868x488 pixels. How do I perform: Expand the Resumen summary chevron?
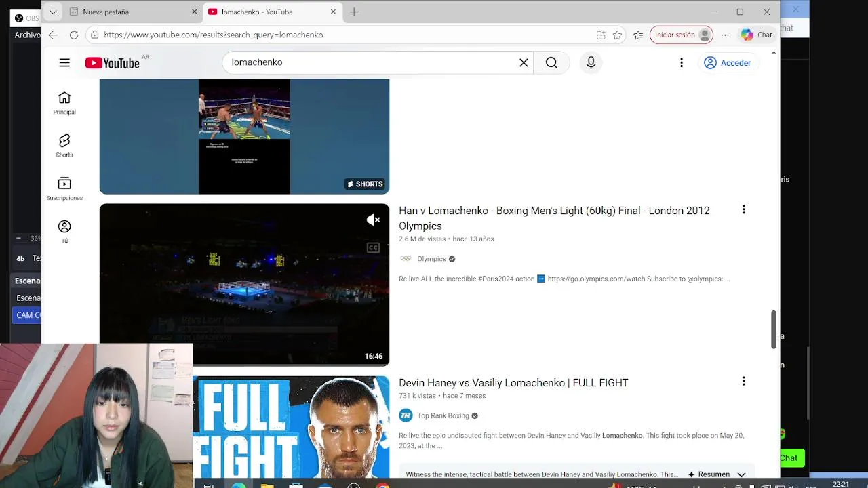click(741, 474)
